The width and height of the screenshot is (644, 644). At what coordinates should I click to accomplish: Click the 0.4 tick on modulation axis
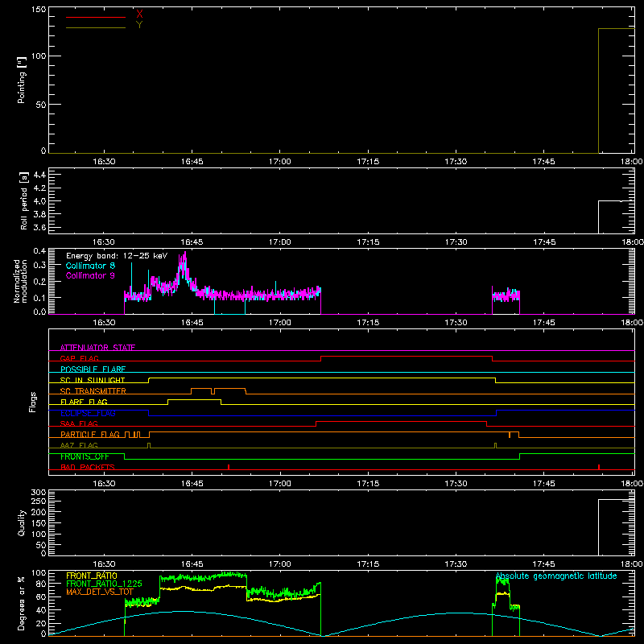39,251
